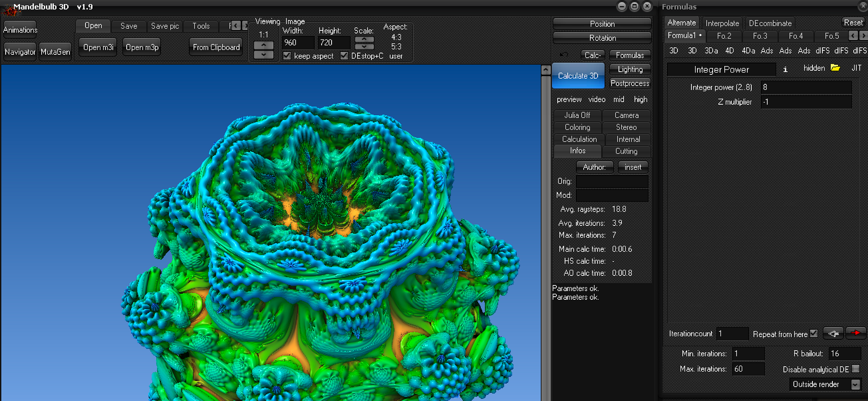
Task: Open MutaGen
Action: pos(55,51)
